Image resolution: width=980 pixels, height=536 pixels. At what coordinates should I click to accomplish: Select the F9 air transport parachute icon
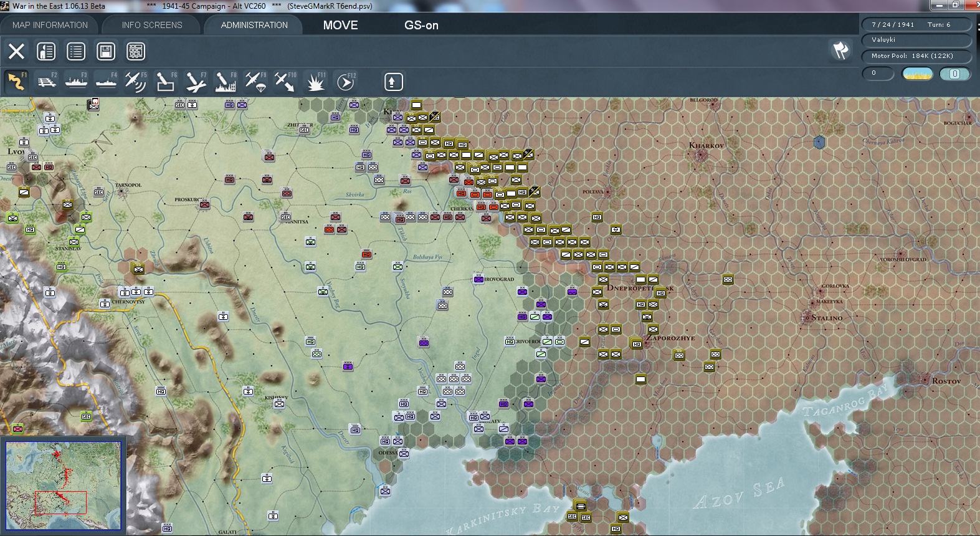255,82
